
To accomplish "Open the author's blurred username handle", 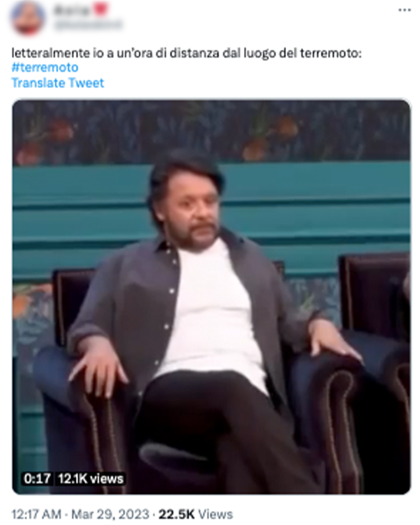I will pos(88,25).
